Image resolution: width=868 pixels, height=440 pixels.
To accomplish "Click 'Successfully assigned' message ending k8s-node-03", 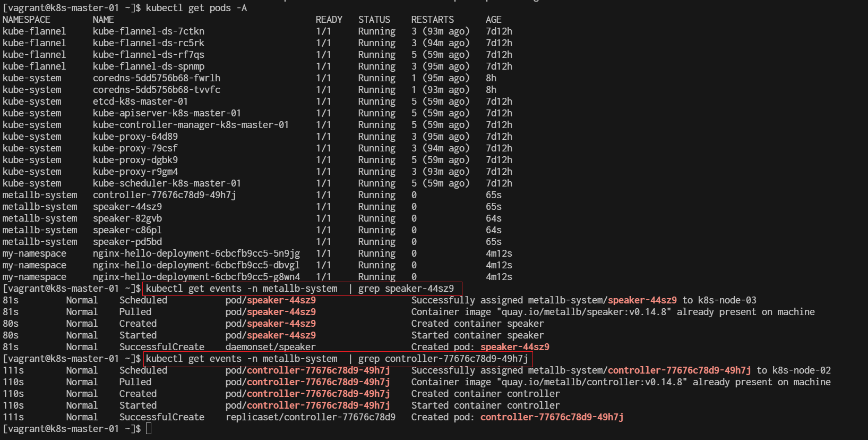I will [584, 300].
